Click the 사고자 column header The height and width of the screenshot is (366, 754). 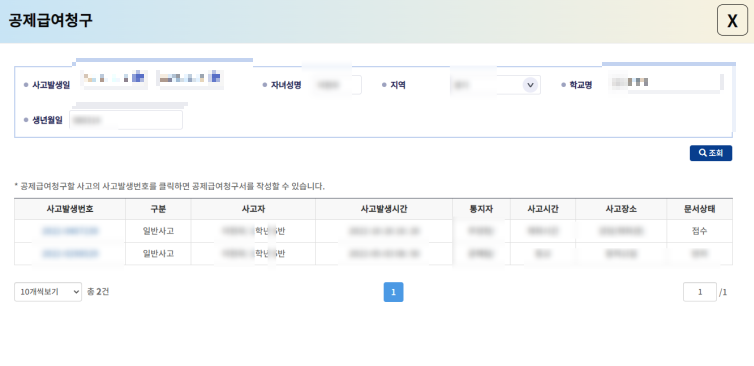coord(253,209)
